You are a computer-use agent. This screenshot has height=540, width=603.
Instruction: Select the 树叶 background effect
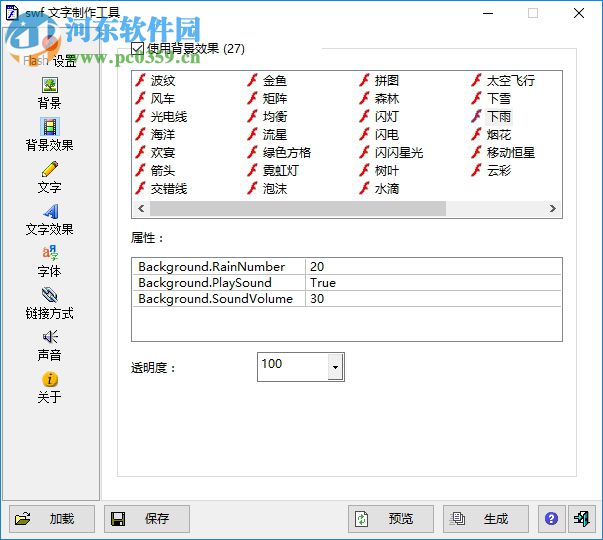pos(380,171)
